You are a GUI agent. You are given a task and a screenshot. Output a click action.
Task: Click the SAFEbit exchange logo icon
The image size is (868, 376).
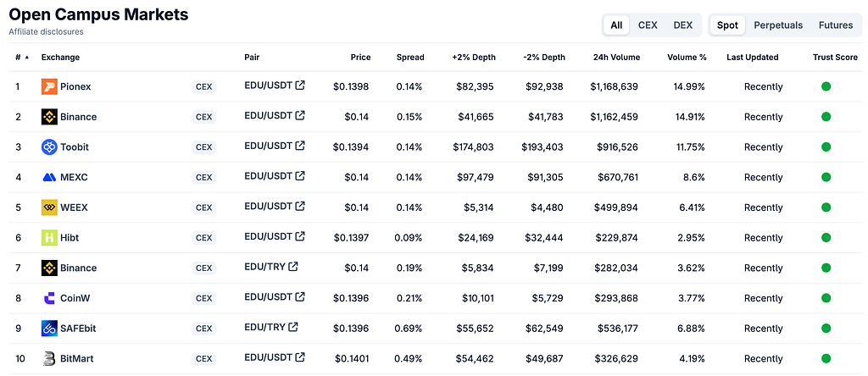point(49,329)
